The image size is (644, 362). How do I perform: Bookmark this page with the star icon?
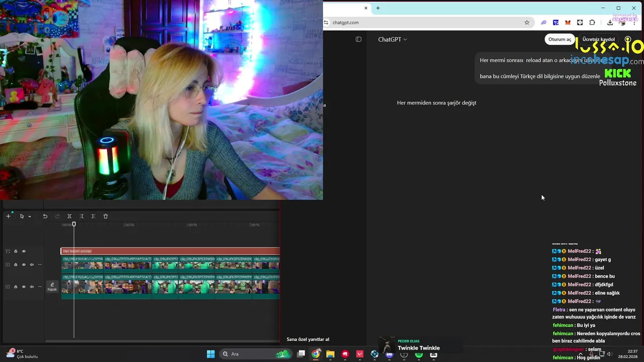[527, 22]
